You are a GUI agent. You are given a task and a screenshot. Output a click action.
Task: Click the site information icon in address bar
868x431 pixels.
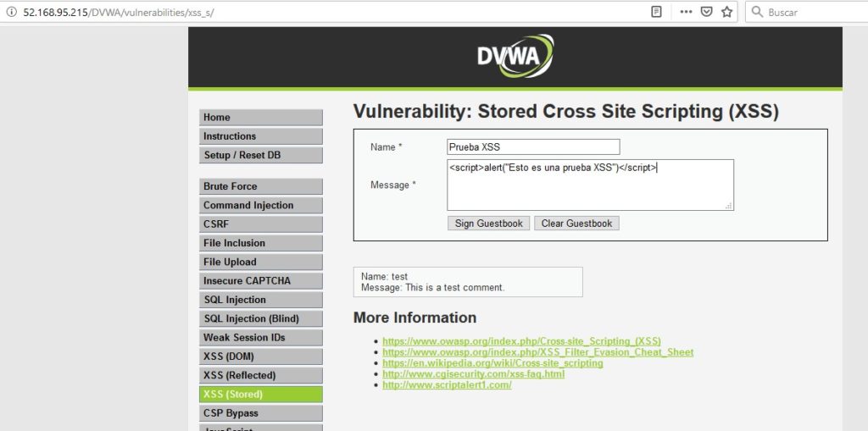(x=12, y=12)
